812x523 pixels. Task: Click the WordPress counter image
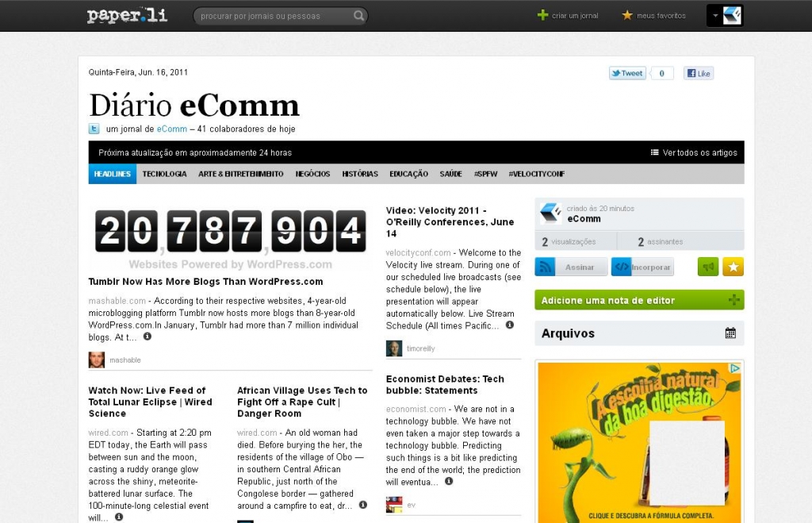(x=231, y=238)
